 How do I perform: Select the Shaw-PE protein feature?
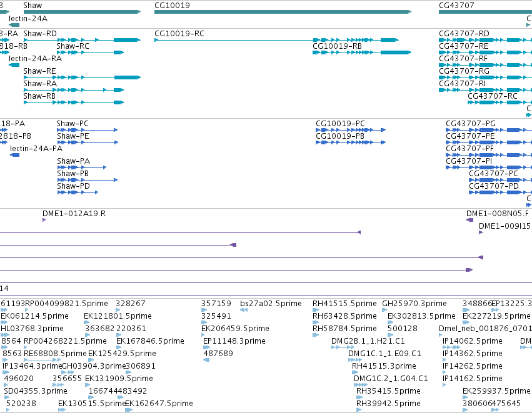(x=87, y=142)
